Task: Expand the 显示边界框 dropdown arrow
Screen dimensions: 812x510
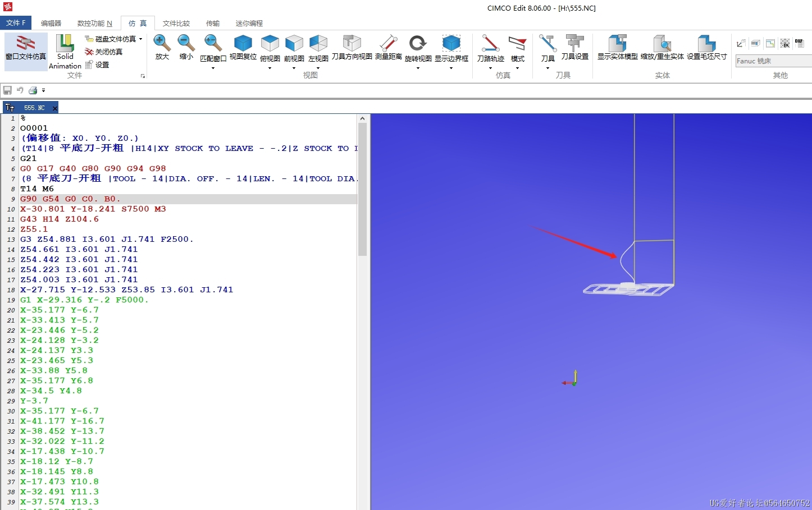Action: [451, 68]
